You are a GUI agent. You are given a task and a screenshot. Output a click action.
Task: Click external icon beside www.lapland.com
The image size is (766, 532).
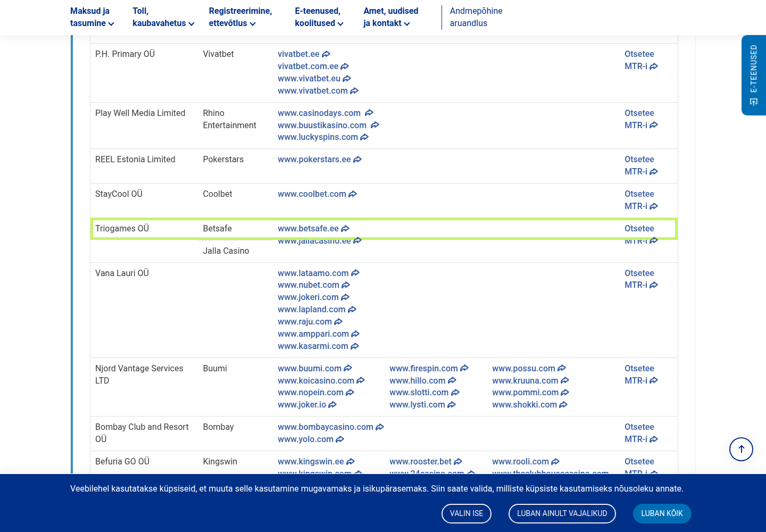352,310
